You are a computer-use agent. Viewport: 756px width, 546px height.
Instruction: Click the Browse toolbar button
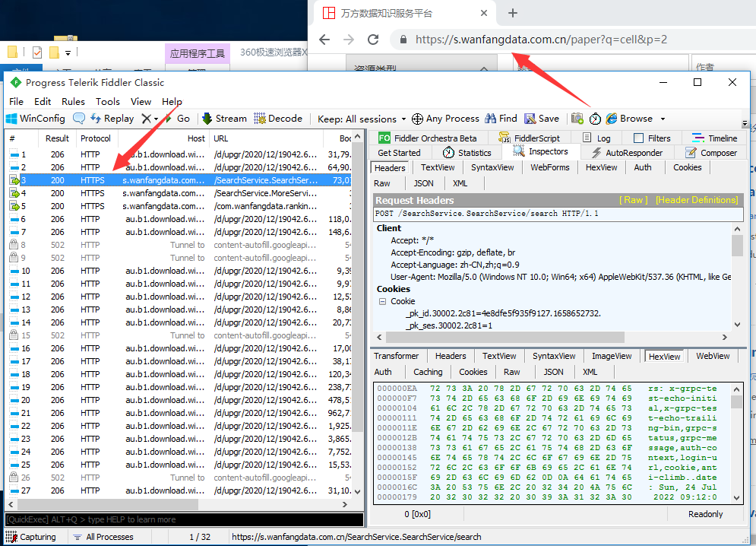pos(629,119)
